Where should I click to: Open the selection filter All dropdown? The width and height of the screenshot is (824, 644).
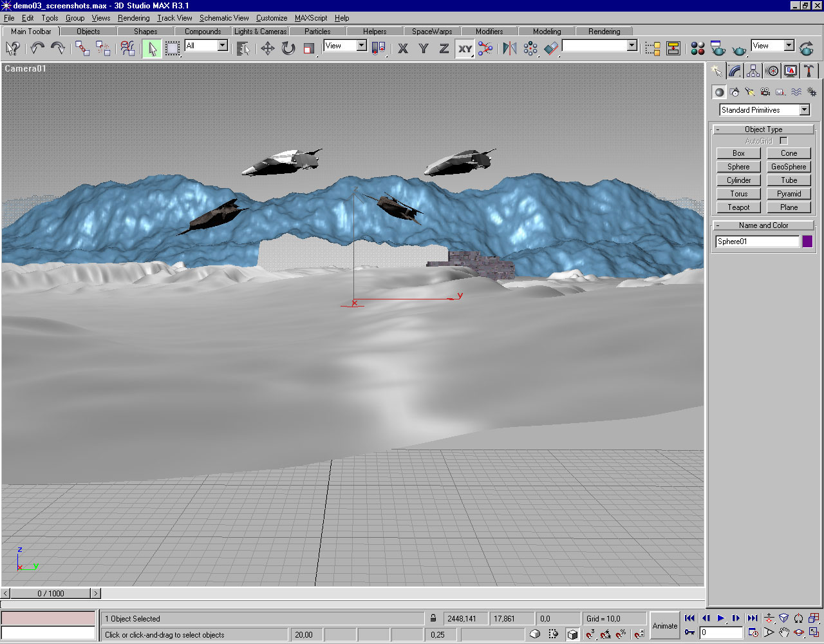click(222, 46)
